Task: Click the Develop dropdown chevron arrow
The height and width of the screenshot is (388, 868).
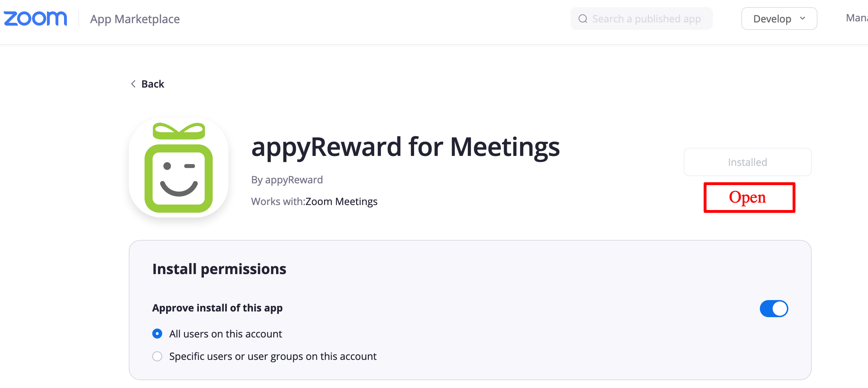Action: (x=803, y=19)
